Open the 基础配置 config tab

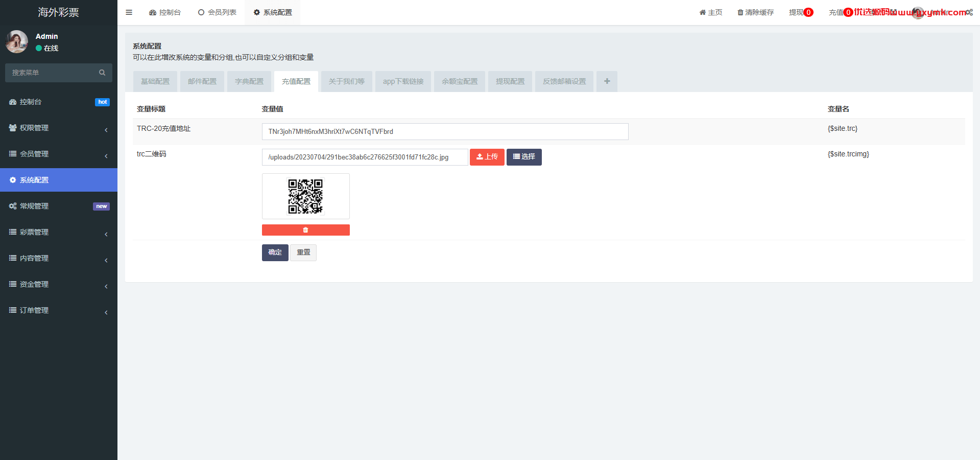coord(155,81)
